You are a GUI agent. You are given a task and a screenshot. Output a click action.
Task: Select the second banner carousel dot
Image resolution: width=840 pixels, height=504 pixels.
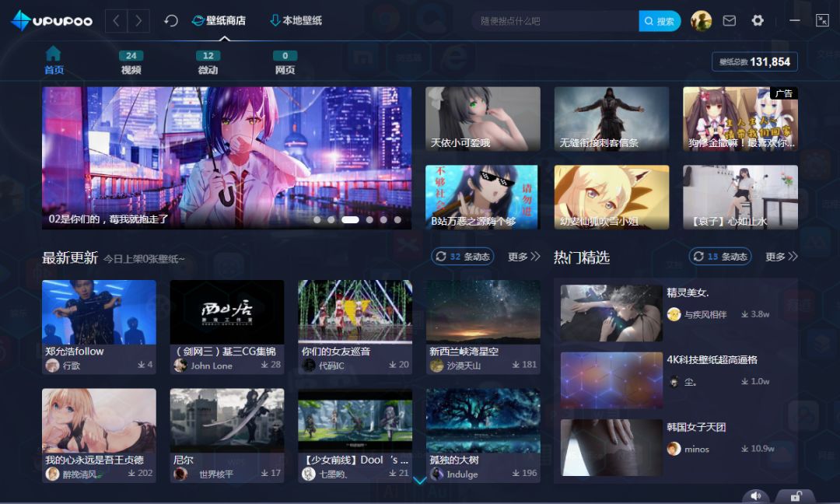331,219
